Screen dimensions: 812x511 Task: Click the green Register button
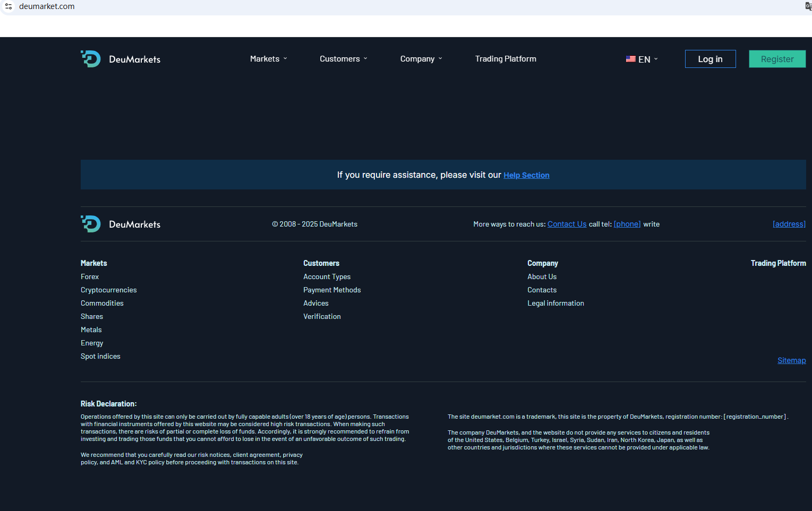coord(777,59)
